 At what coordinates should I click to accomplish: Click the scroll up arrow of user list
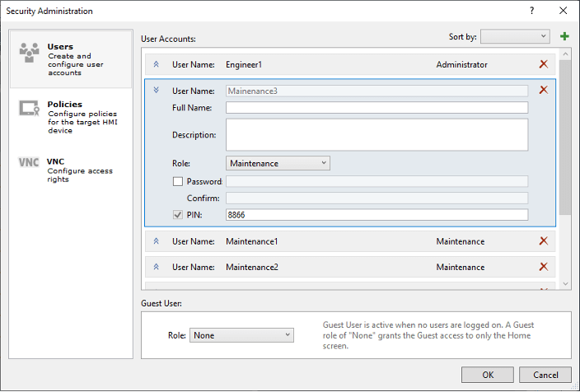565,54
